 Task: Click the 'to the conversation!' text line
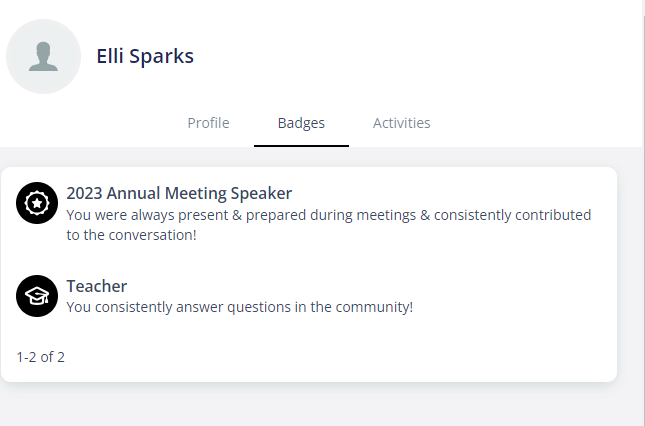[131, 235]
